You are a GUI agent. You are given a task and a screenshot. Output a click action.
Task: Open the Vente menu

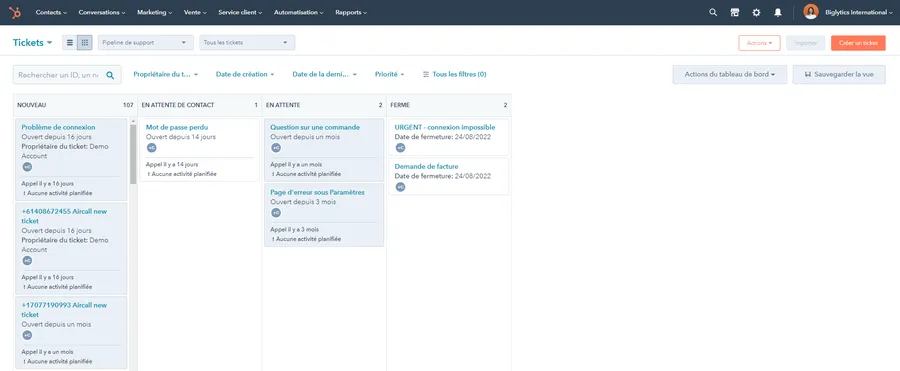coord(196,12)
